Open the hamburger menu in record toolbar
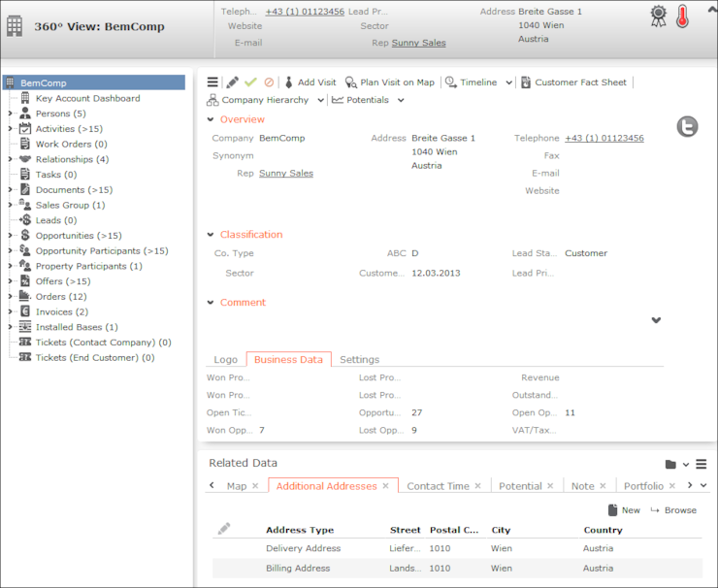718x588 pixels. pyautogui.click(x=212, y=82)
